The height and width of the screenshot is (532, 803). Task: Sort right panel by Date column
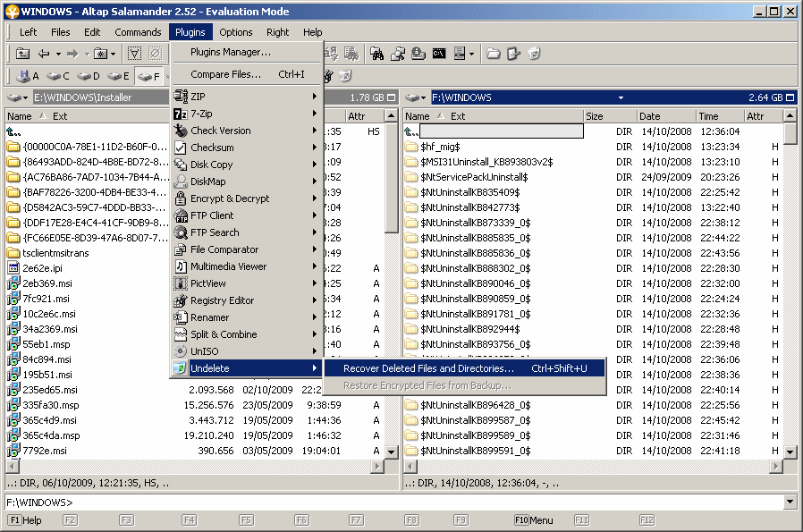[666, 116]
